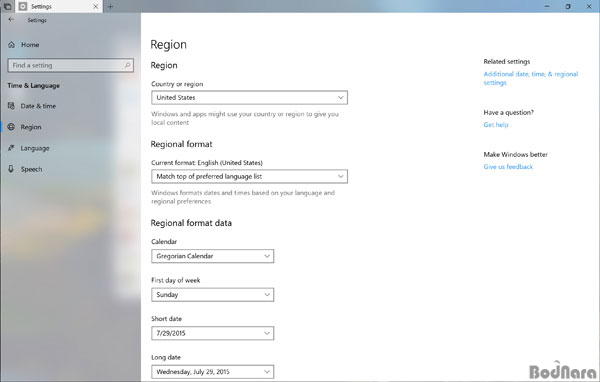600x382 pixels.
Task: Expand the United States dropdown chevron
Action: (340, 98)
